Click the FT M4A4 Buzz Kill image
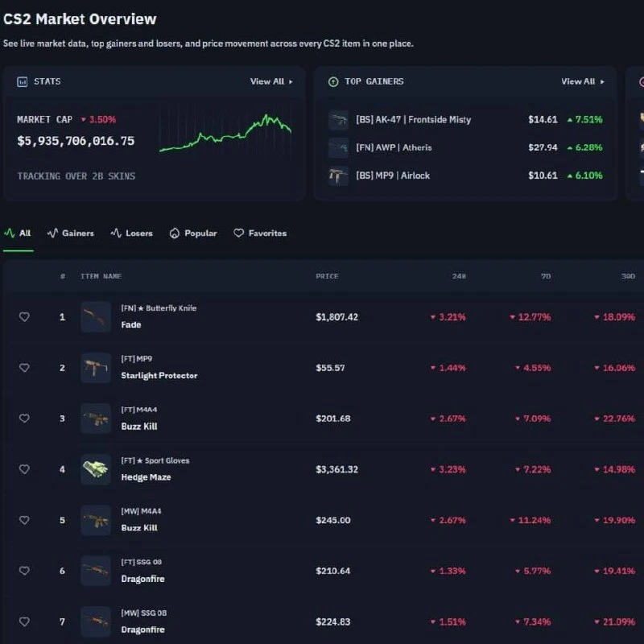644x644 pixels. pyautogui.click(x=96, y=419)
